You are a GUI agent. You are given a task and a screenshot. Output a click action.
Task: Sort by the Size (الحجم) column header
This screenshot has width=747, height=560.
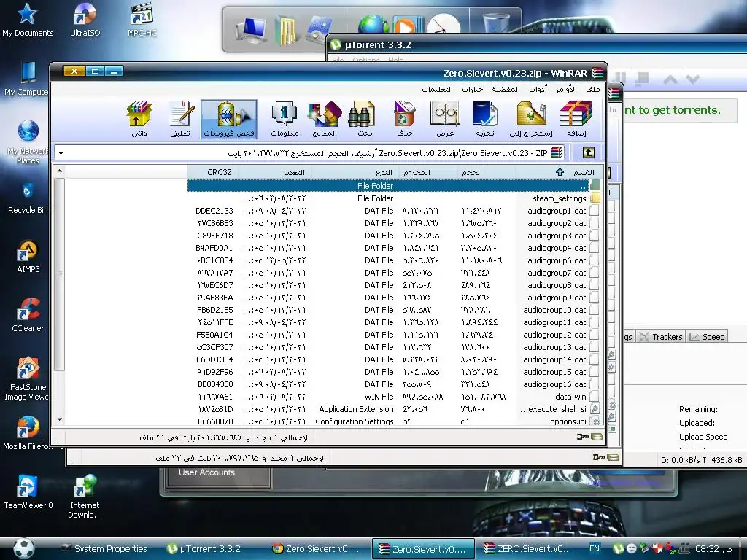[x=487, y=172]
